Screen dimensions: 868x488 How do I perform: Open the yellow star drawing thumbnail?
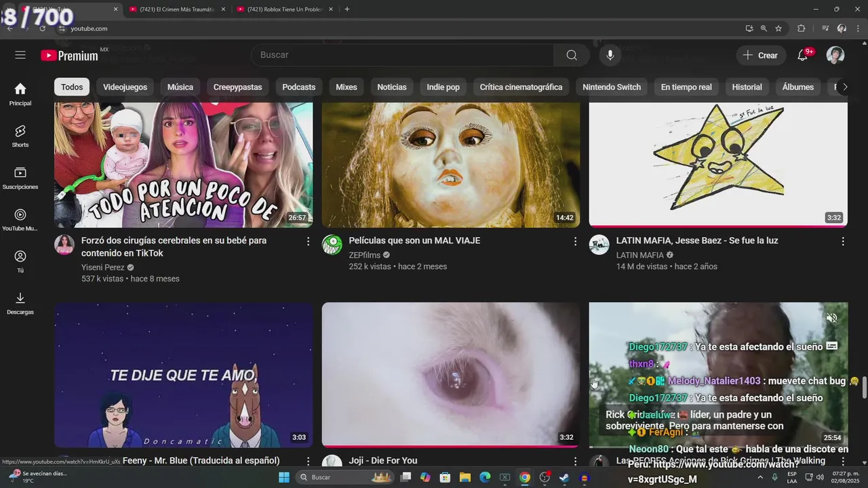point(718,165)
